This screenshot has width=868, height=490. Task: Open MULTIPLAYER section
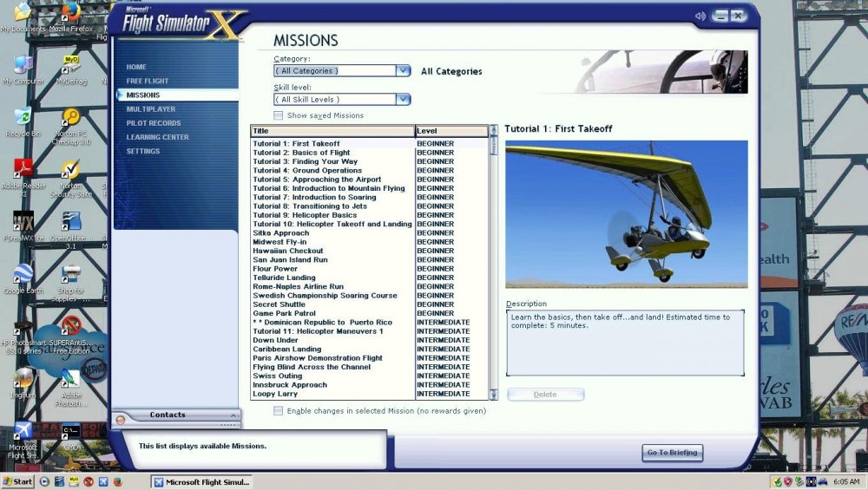pyautogui.click(x=150, y=109)
